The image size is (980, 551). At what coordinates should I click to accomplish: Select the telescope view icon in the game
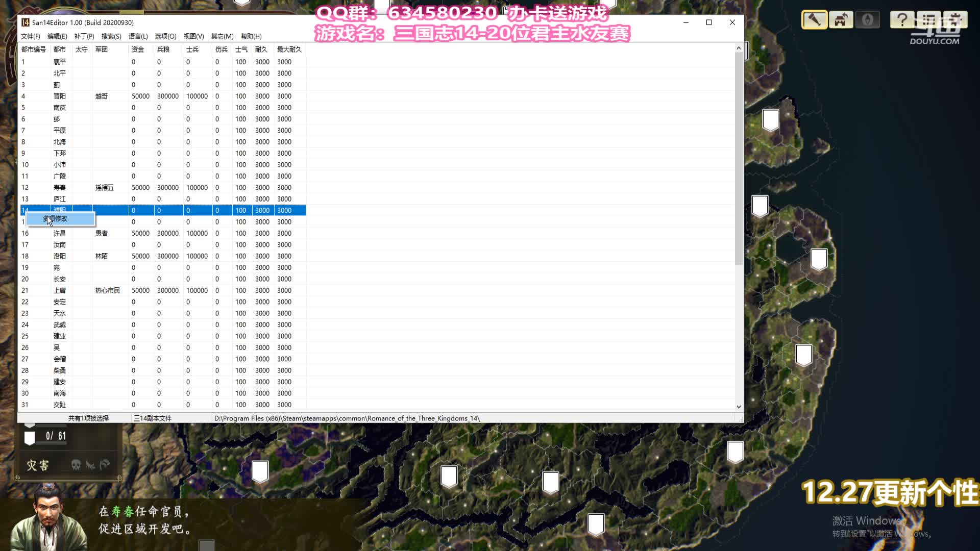[815, 20]
